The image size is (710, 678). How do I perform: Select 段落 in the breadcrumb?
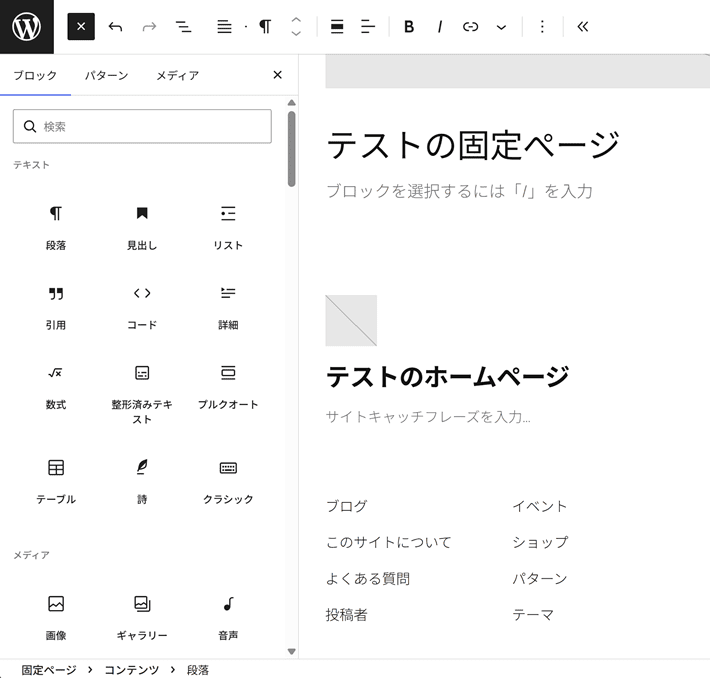coord(198,670)
